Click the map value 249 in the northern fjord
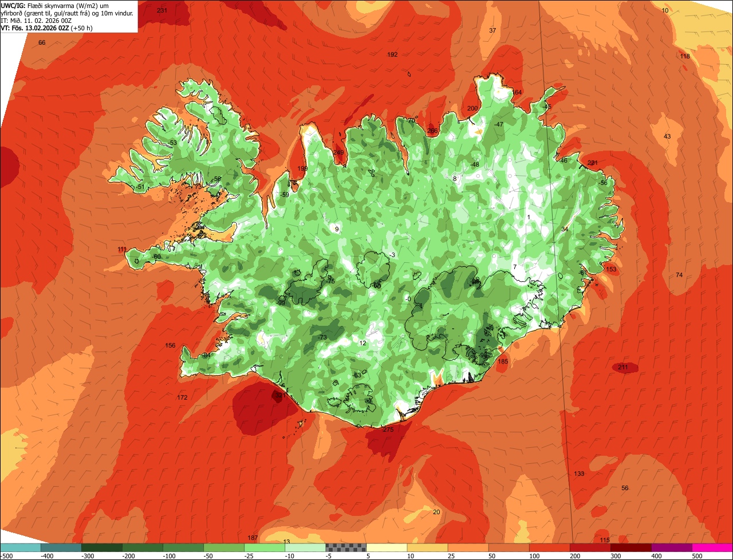Screen dimensions: 733x560 pos(338,152)
